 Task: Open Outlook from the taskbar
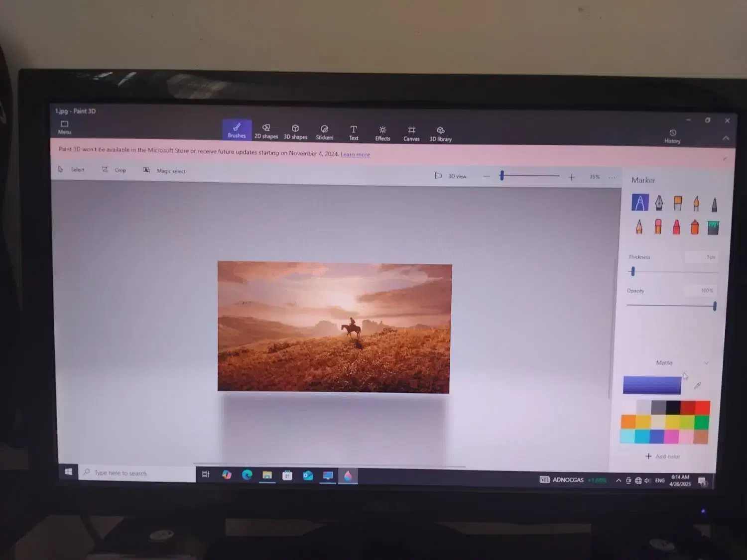(x=308, y=475)
